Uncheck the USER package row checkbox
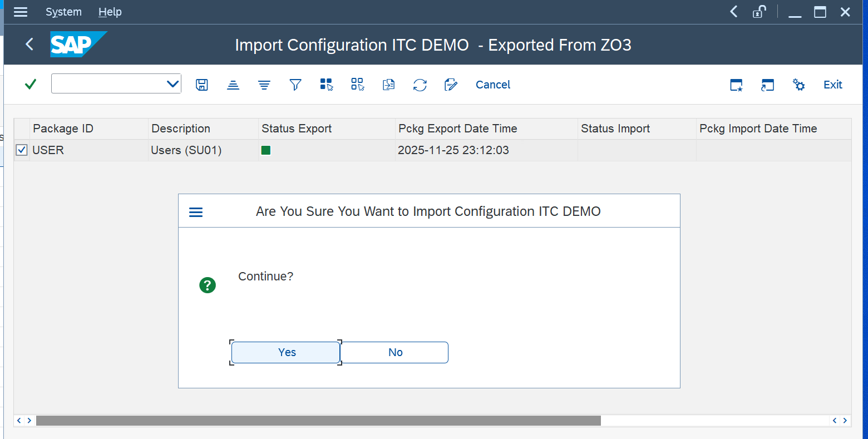This screenshot has height=439, width=868. [x=22, y=150]
